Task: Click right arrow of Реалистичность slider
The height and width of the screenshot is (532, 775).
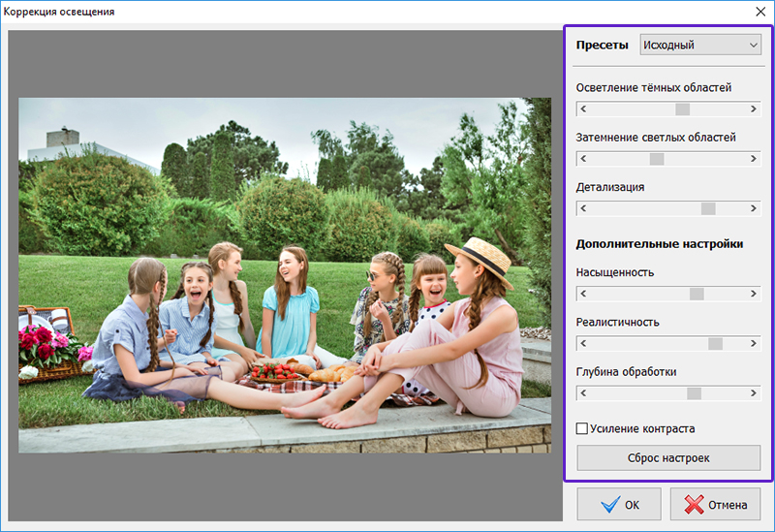Action: [x=754, y=343]
